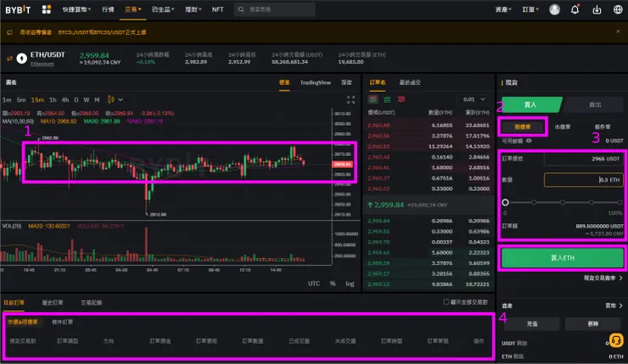Open the order history tab
The width and height of the screenshot is (628, 364).
(53, 303)
